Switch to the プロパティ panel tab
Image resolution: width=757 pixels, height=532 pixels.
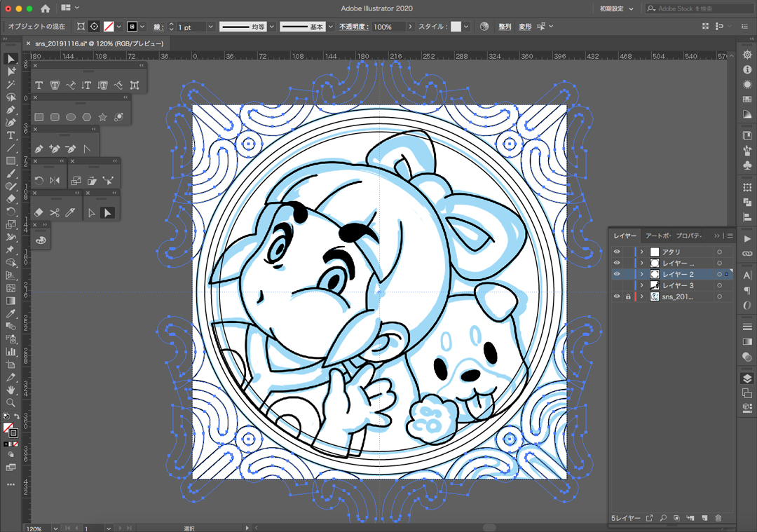click(x=689, y=236)
